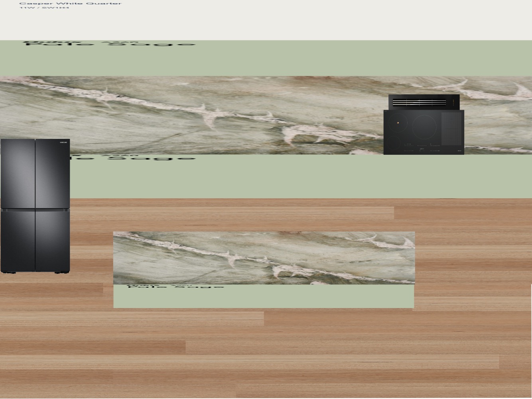This screenshot has width=532, height=399.
Task: Select the central large cooktop zone
Action: [424, 126]
